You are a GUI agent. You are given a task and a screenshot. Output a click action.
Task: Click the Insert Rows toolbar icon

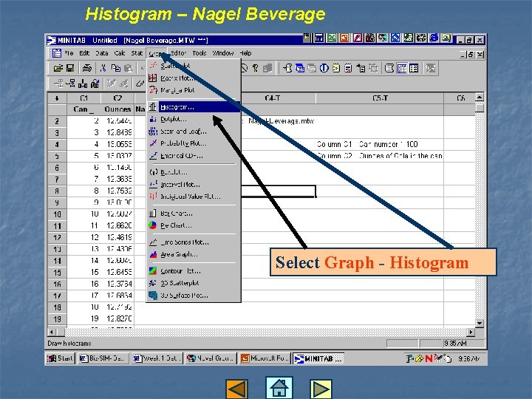(x=71, y=83)
